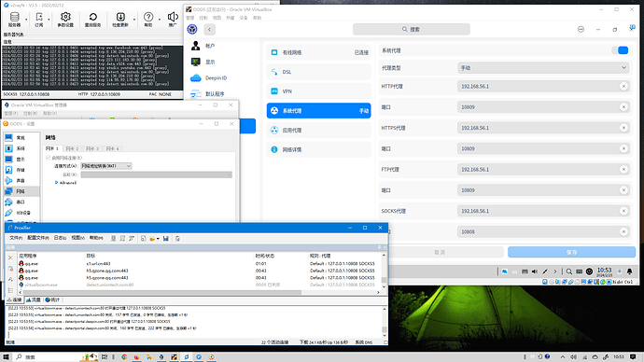644x362 pixels.
Task: Switch to Traffic (流量) tab in Proxifier
Action: pyautogui.click(x=35, y=300)
